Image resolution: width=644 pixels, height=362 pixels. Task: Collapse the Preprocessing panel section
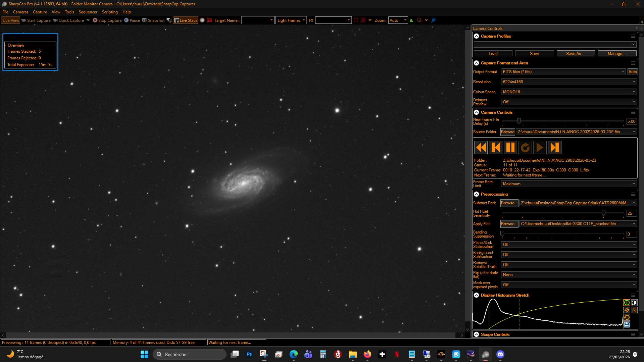[x=476, y=194]
